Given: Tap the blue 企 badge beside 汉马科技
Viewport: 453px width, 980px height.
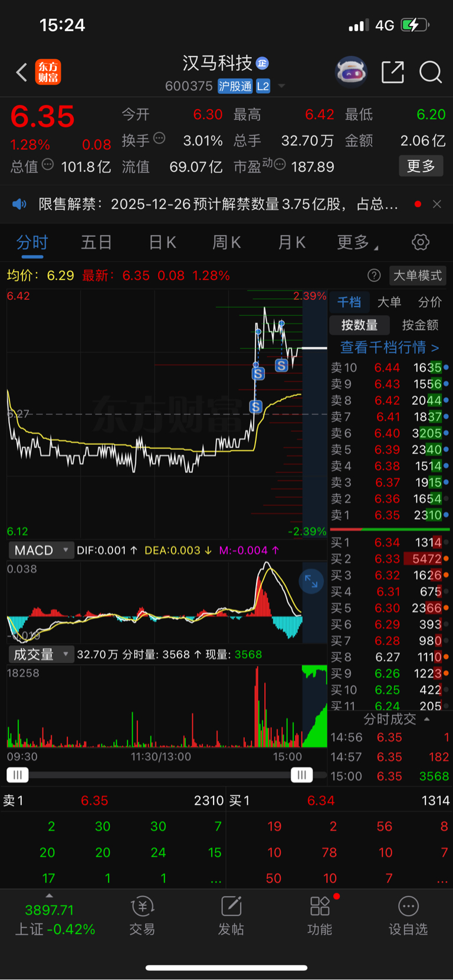Looking at the screenshot, I should click(x=262, y=63).
